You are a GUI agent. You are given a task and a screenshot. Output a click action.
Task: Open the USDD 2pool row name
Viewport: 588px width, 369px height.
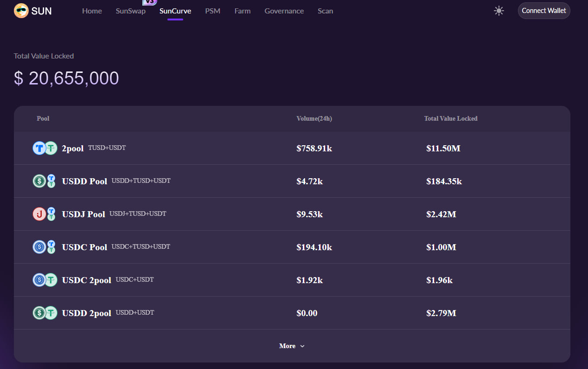(x=87, y=313)
